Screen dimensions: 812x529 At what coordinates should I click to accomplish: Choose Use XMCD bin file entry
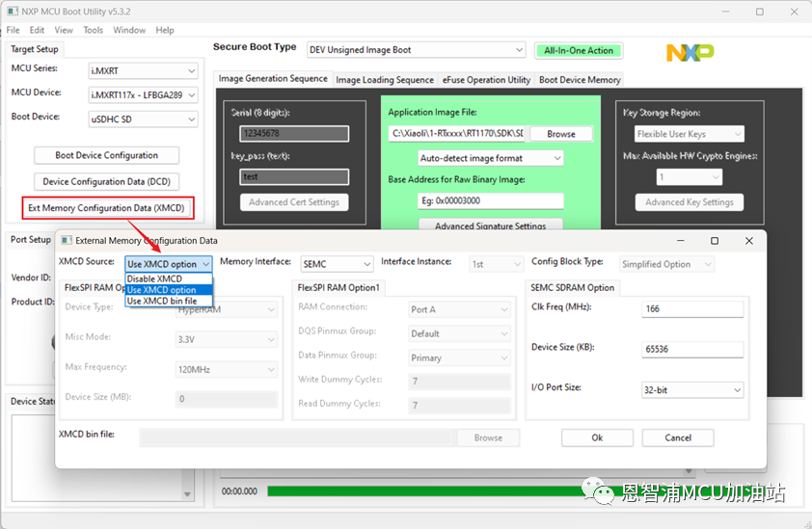[x=169, y=301]
